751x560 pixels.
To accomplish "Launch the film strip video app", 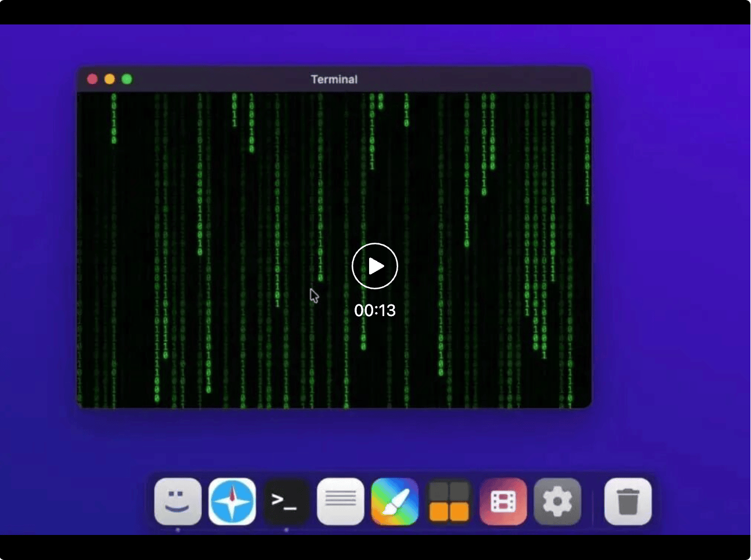I will tap(503, 501).
